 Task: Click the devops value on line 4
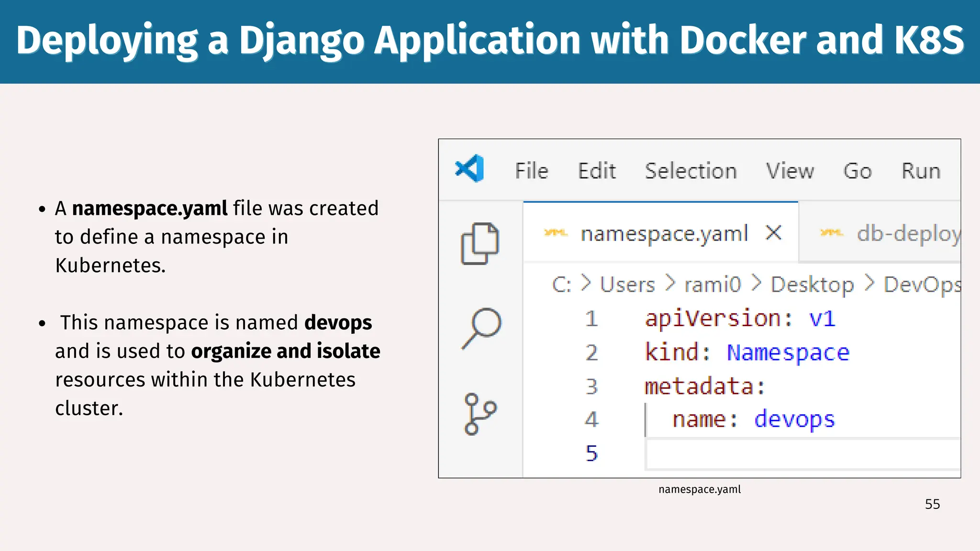click(x=794, y=419)
